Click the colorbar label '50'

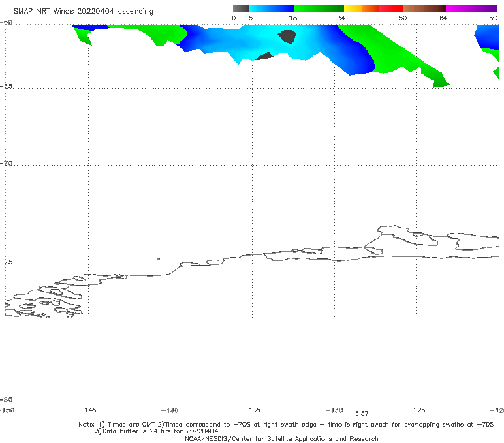click(x=403, y=18)
